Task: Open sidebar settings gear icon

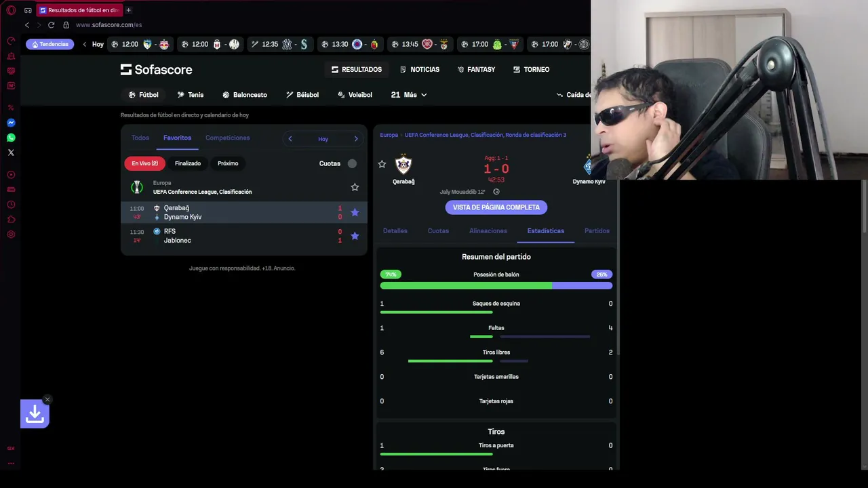Action: click(x=11, y=235)
